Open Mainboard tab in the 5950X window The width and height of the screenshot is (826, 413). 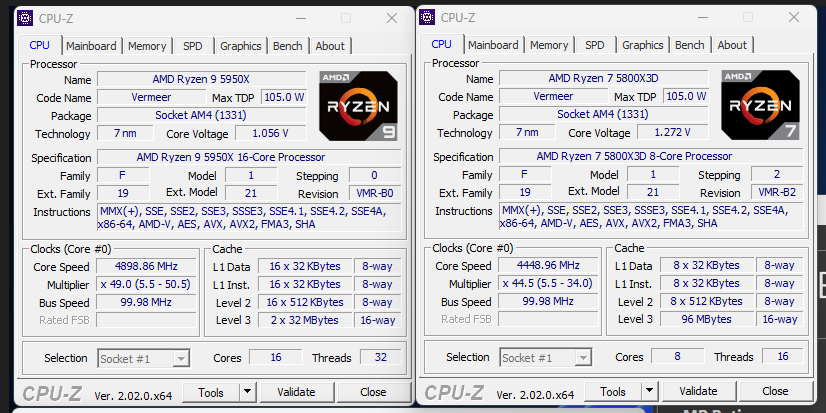(91, 46)
